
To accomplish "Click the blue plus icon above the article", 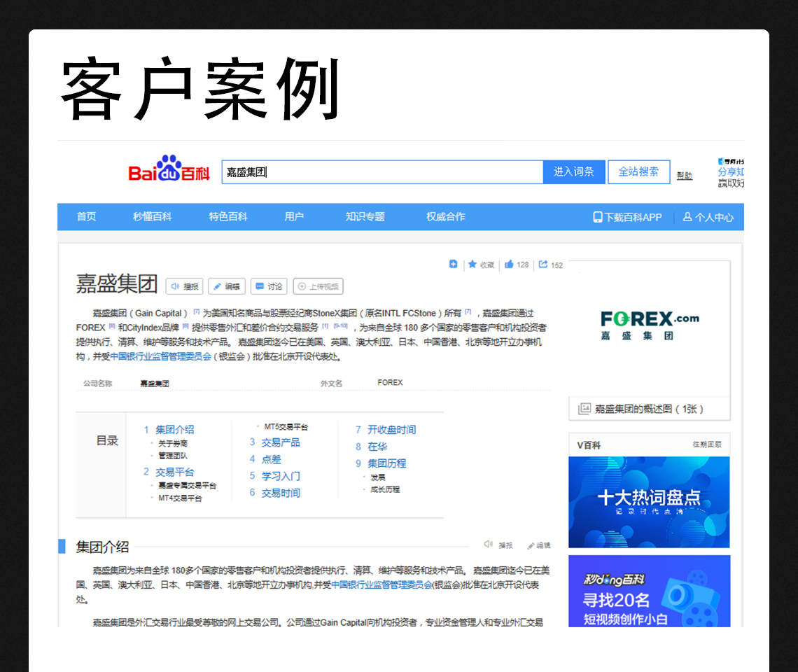I will pos(453,264).
